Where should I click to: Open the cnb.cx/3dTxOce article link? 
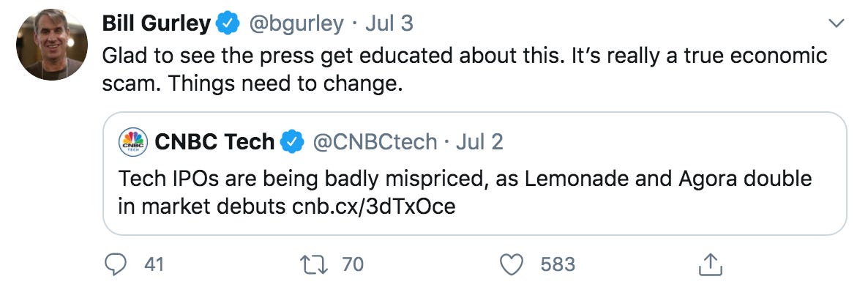[x=374, y=207]
